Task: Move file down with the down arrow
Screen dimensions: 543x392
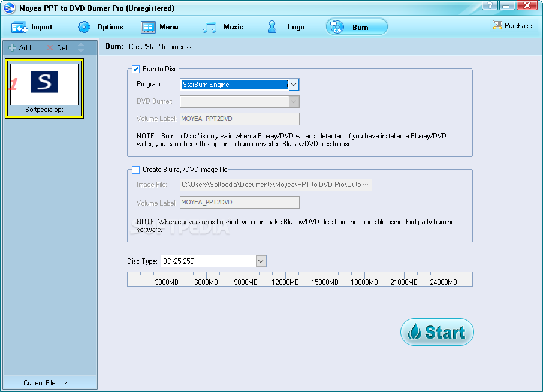Action: pyautogui.click(x=81, y=50)
